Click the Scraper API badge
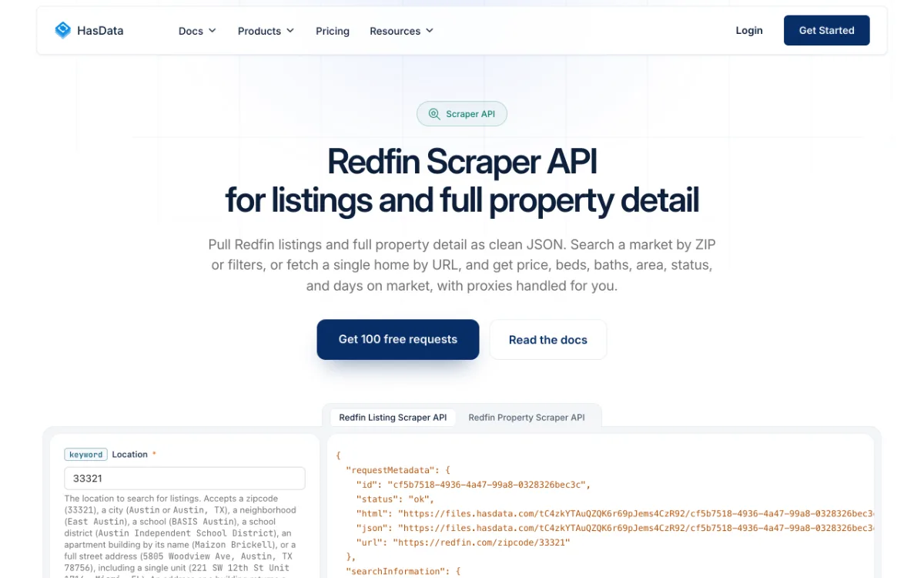Screen dimensions: 924x578 (462, 114)
